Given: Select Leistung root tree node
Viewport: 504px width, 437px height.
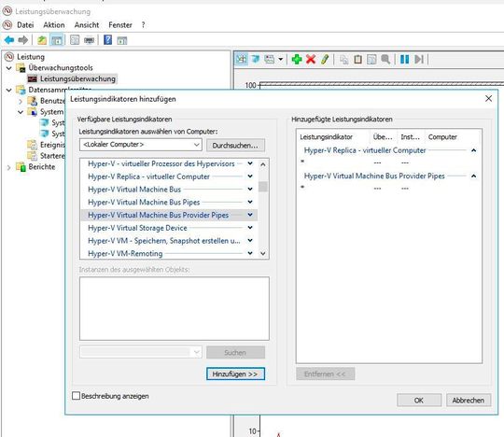Looking at the screenshot, I should 31,57.
